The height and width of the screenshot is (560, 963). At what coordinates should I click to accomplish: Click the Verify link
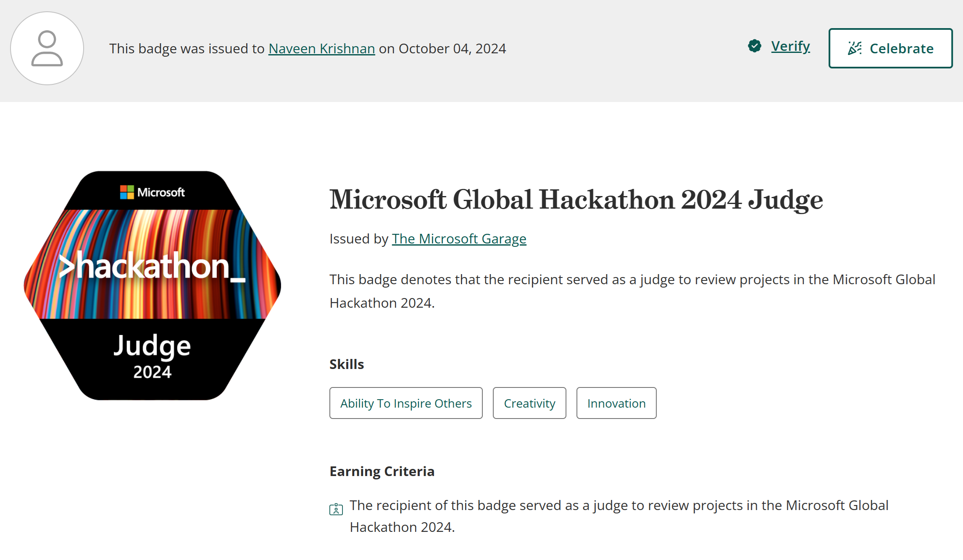click(x=790, y=46)
